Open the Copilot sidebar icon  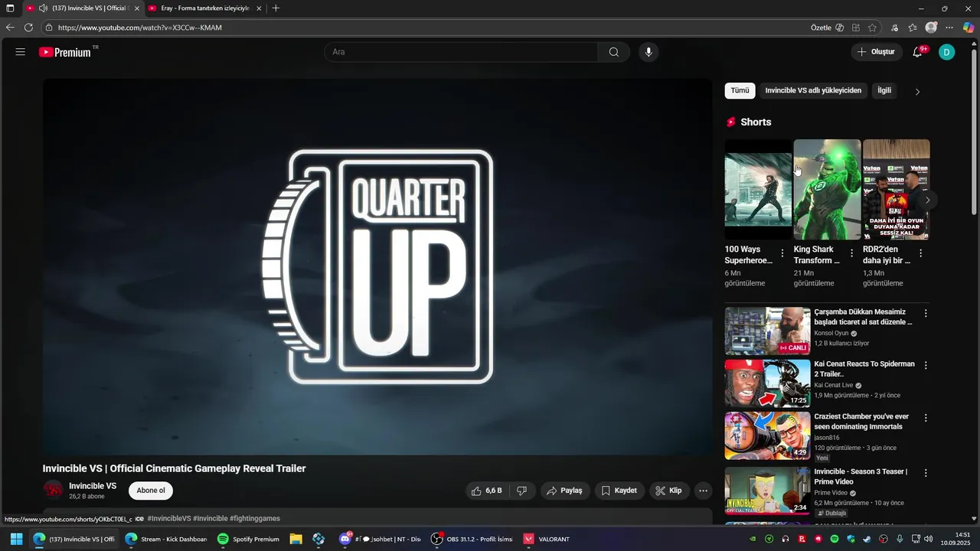point(969,28)
